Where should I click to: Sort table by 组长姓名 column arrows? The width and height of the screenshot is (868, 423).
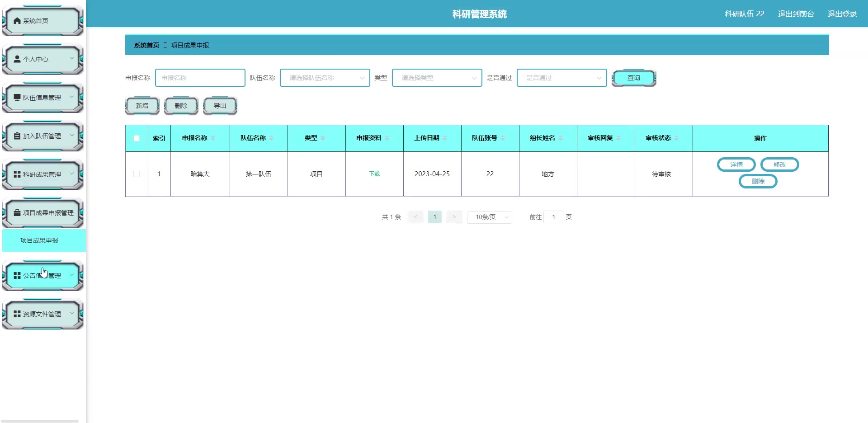[561, 138]
